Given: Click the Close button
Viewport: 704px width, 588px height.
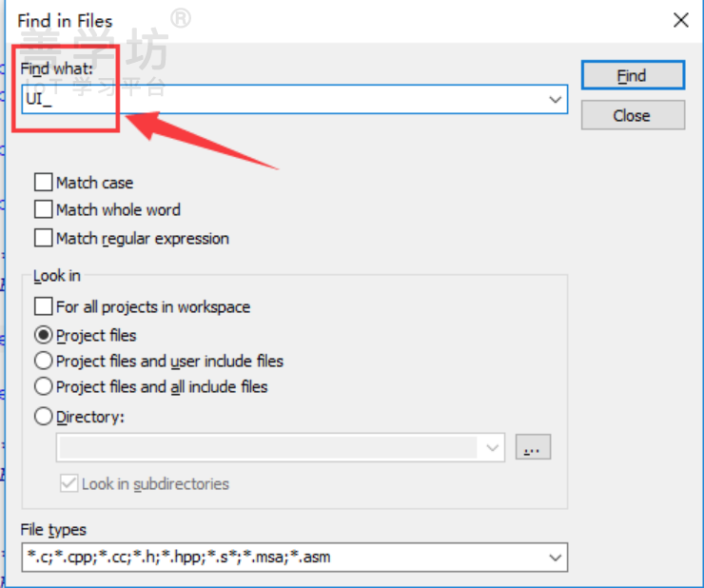Looking at the screenshot, I should 633,115.
